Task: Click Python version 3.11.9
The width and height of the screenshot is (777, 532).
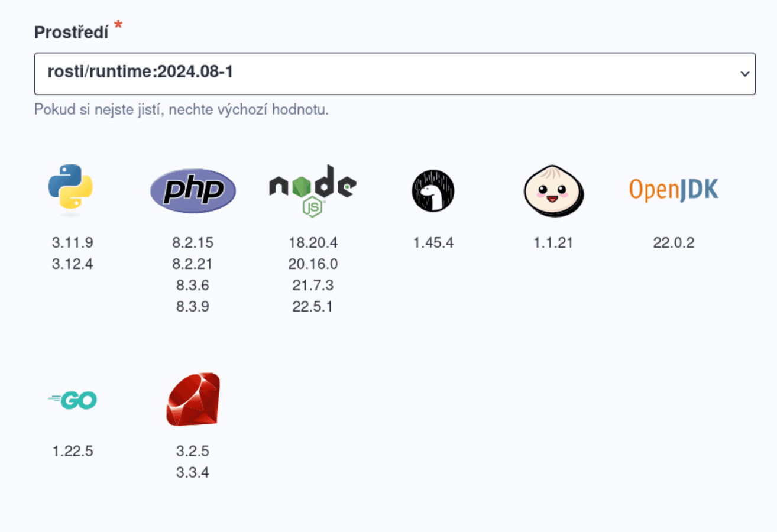Action: [x=73, y=242]
